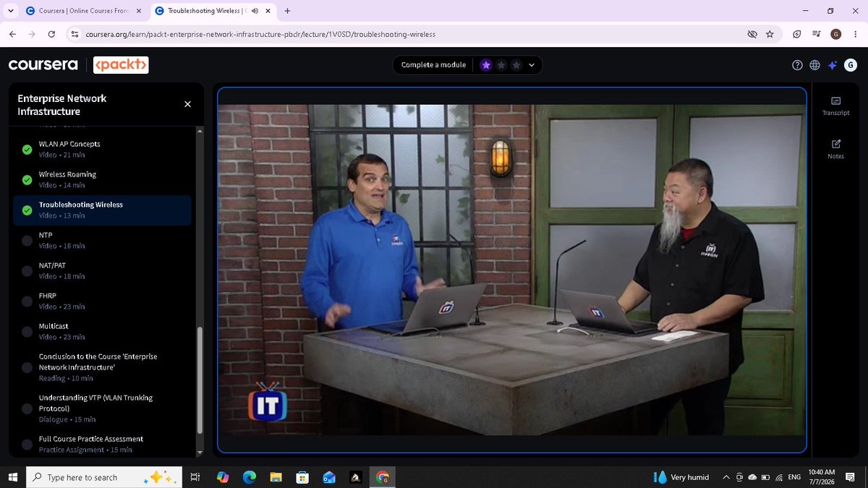Go forward in browser history
This screenshot has width=868, height=488.
[x=32, y=34]
